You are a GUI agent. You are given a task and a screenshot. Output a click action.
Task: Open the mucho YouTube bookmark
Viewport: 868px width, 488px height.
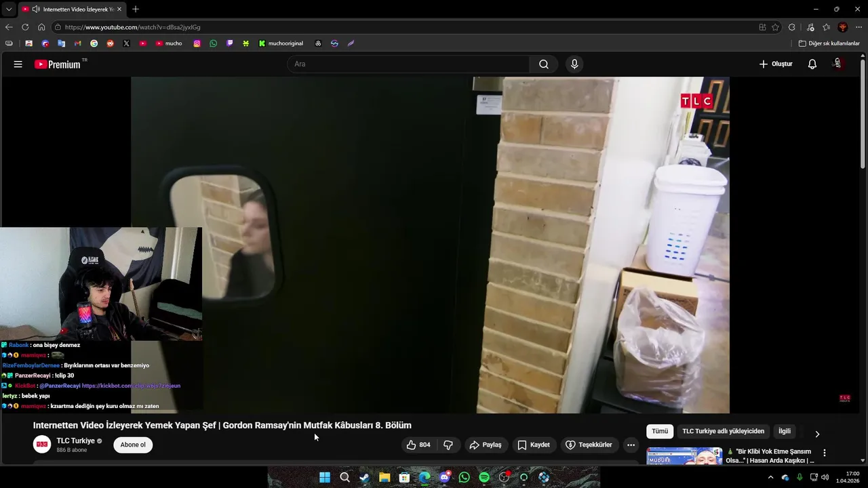pos(169,43)
